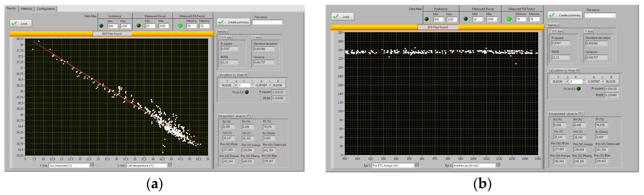
Task: Disable Measured Fill Factor LED in panel (a)
Action: [x=181, y=26]
